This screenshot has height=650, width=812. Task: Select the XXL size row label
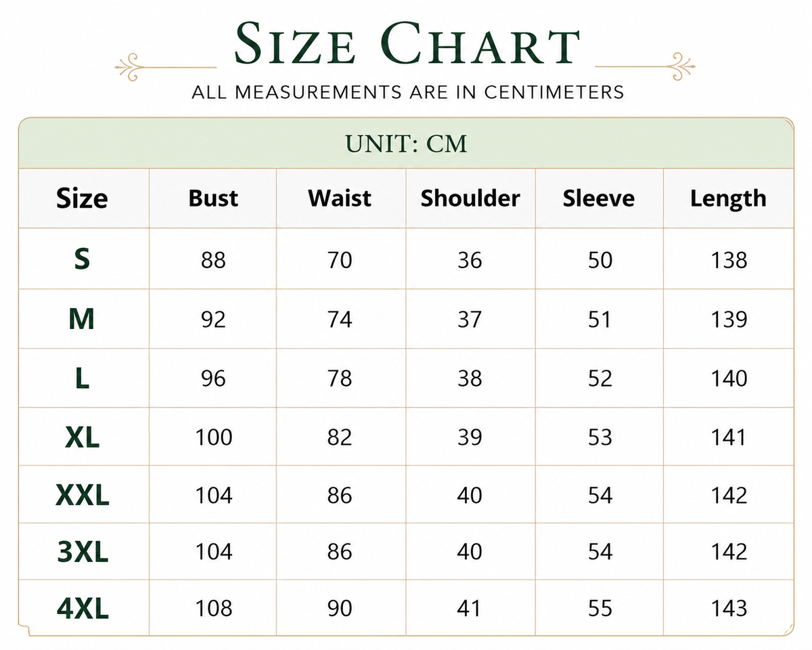[x=82, y=496]
